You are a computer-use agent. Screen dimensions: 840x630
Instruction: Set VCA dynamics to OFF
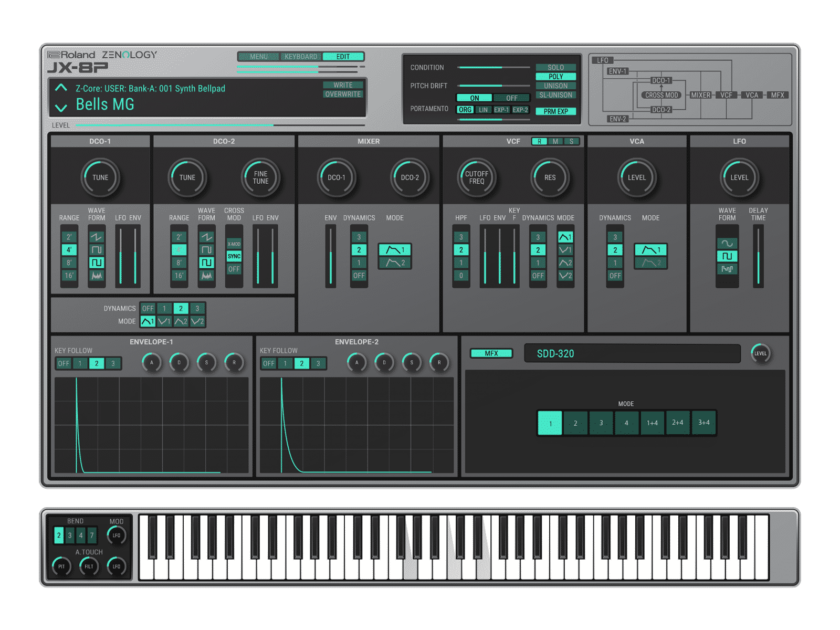[x=615, y=276]
